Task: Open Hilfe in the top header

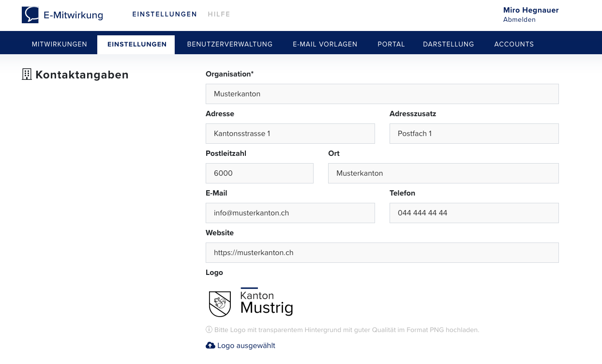Action: coord(219,14)
